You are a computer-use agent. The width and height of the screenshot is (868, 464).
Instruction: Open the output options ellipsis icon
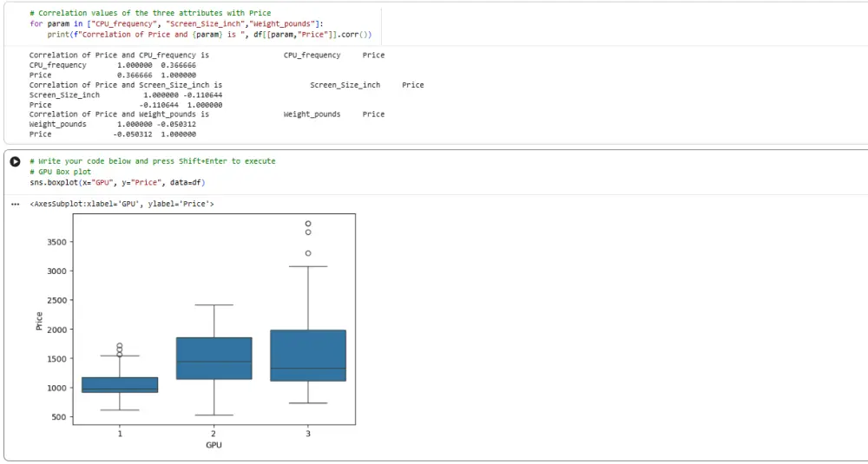pos(16,205)
